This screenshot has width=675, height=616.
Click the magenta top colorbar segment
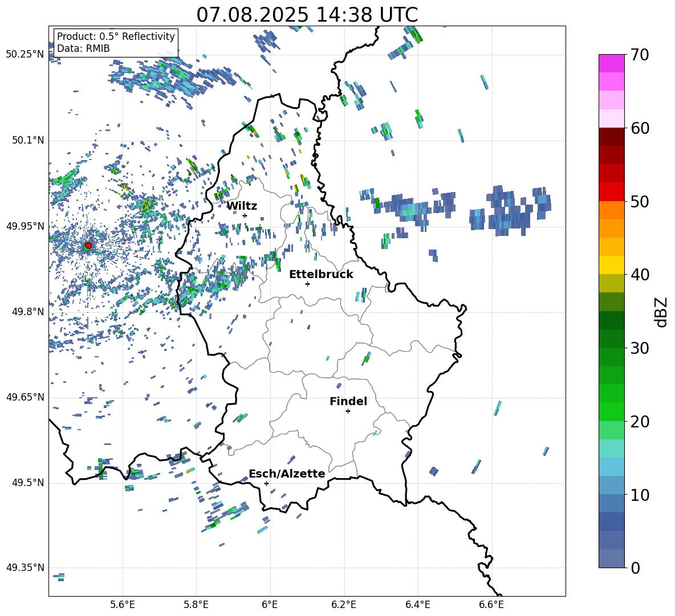[611, 63]
